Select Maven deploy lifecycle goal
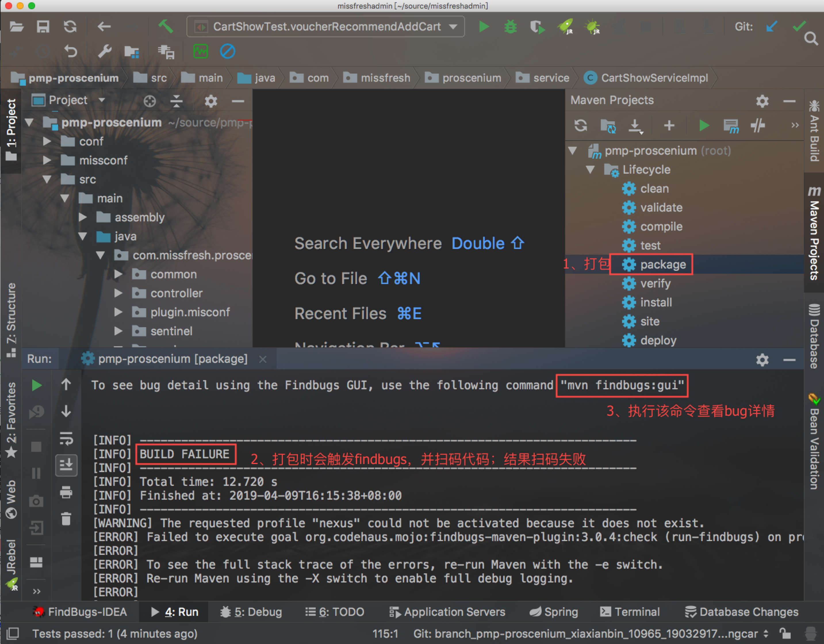 click(649, 340)
